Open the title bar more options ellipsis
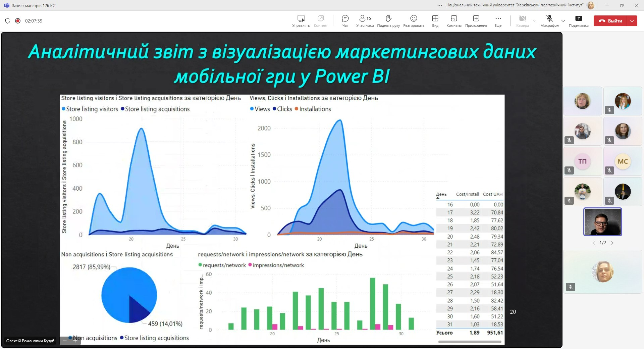 [440, 5]
